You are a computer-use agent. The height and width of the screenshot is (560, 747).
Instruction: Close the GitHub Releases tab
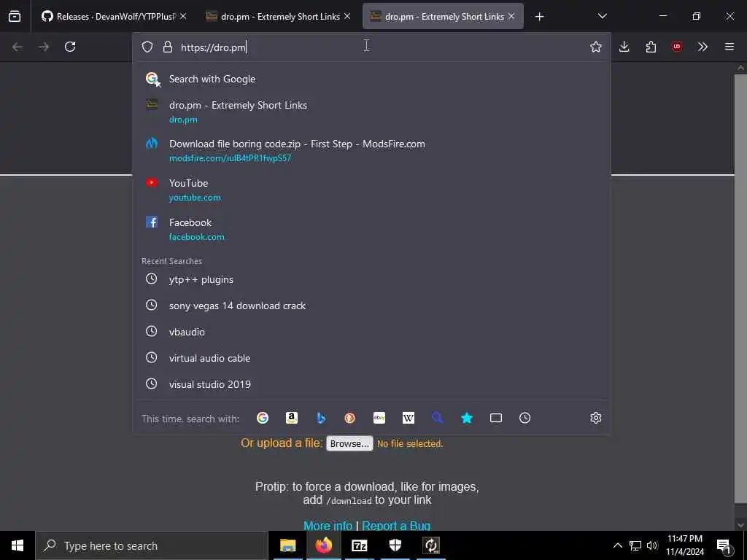tap(183, 16)
